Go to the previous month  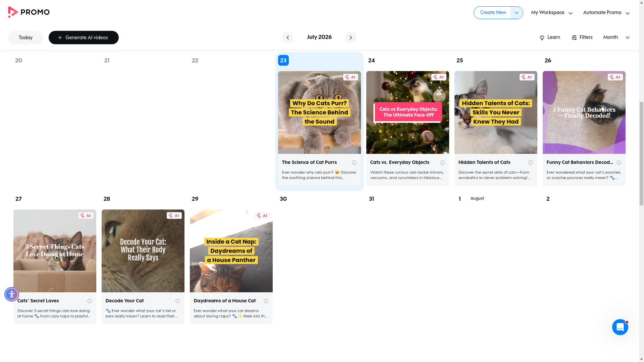coord(287,38)
